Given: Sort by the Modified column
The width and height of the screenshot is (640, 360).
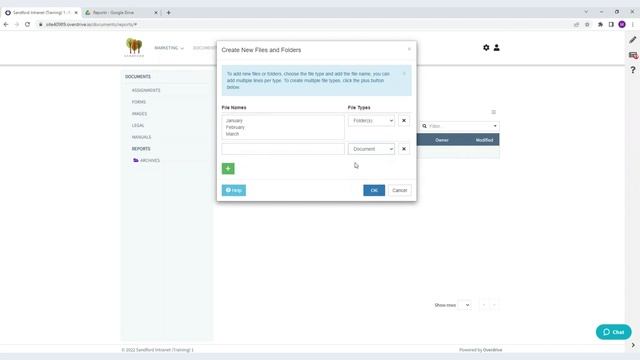Looking at the screenshot, I should 484,140.
